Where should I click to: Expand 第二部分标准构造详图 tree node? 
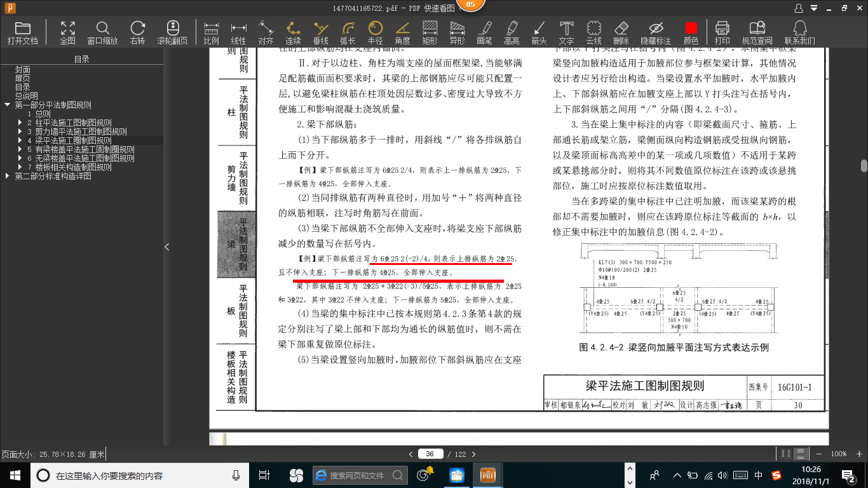point(7,176)
